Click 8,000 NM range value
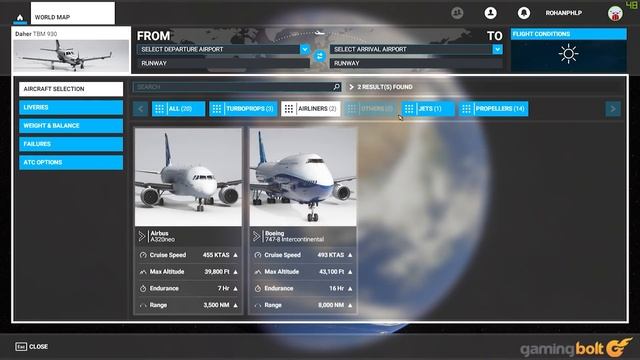The height and width of the screenshot is (360, 640). 331,305
